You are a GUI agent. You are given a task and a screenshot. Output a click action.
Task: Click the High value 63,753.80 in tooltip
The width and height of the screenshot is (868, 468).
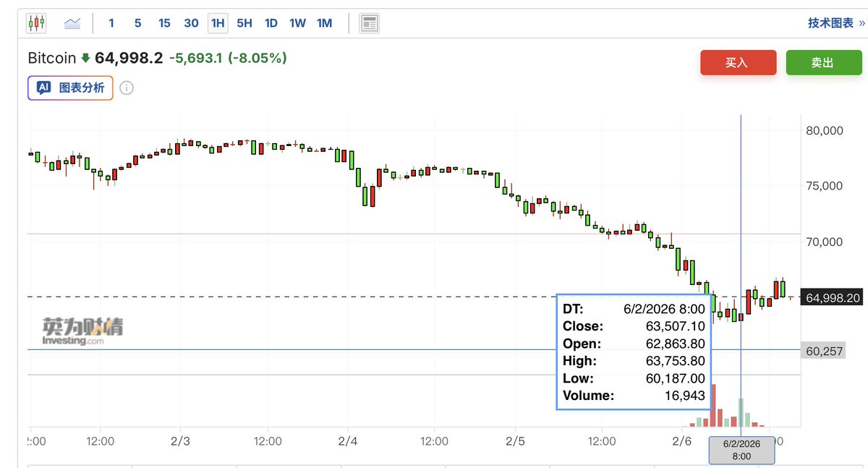coord(675,361)
